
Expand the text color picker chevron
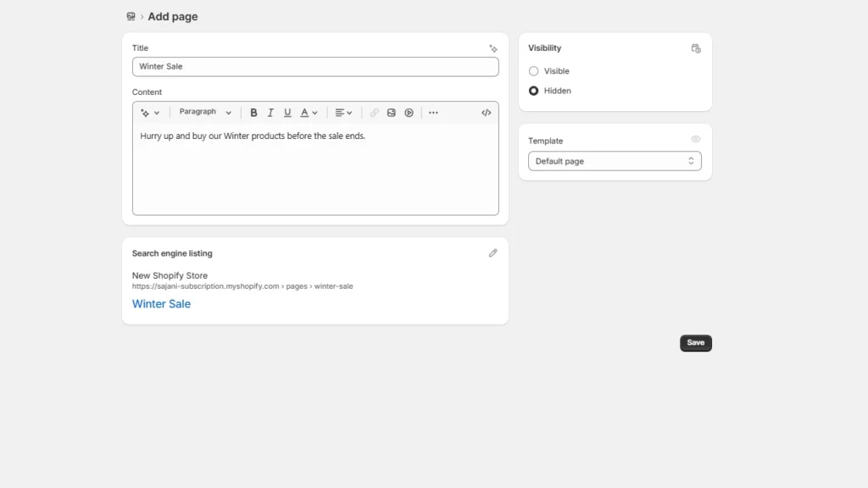(x=314, y=112)
